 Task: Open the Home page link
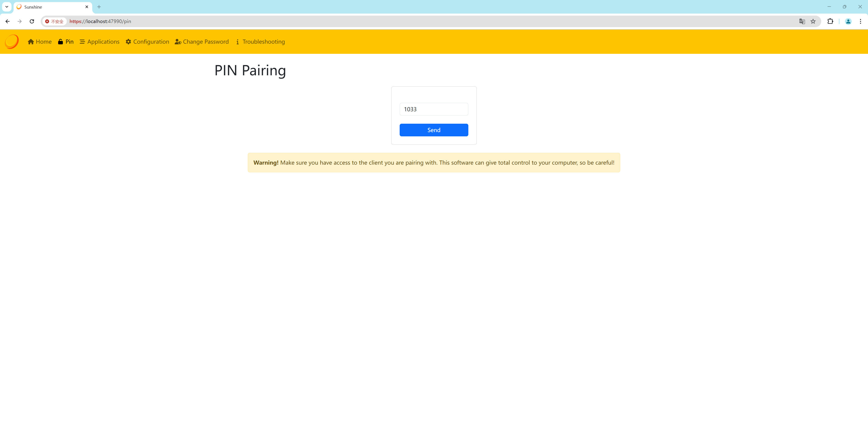coord(40,42)
